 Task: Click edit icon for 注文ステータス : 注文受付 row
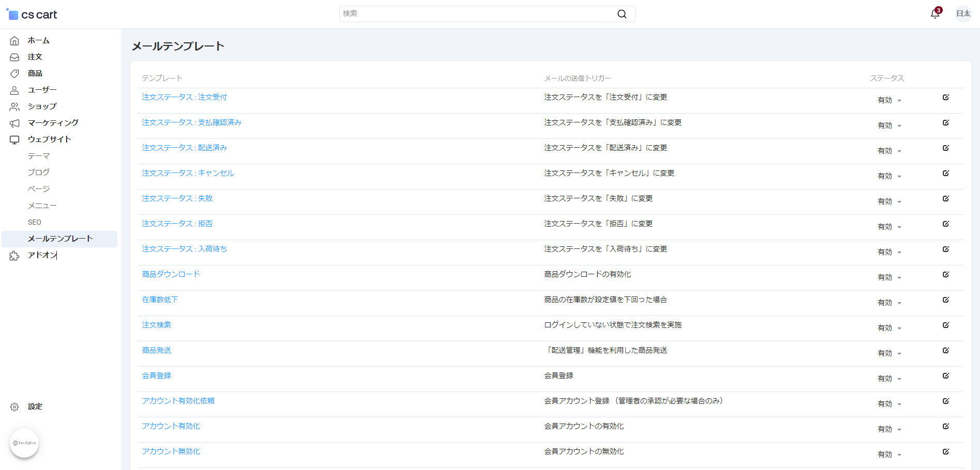(945, 98)
